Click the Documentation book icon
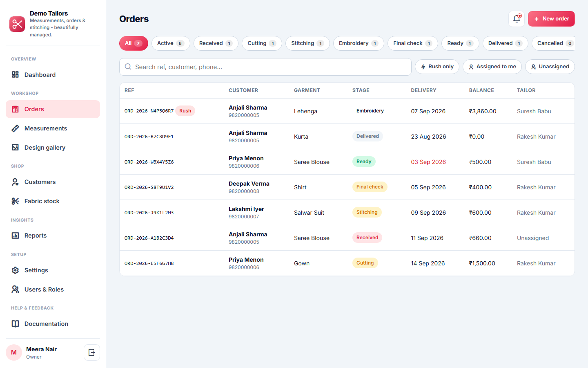The width and height of the screenshot is (588, 368). pos(15,324)
